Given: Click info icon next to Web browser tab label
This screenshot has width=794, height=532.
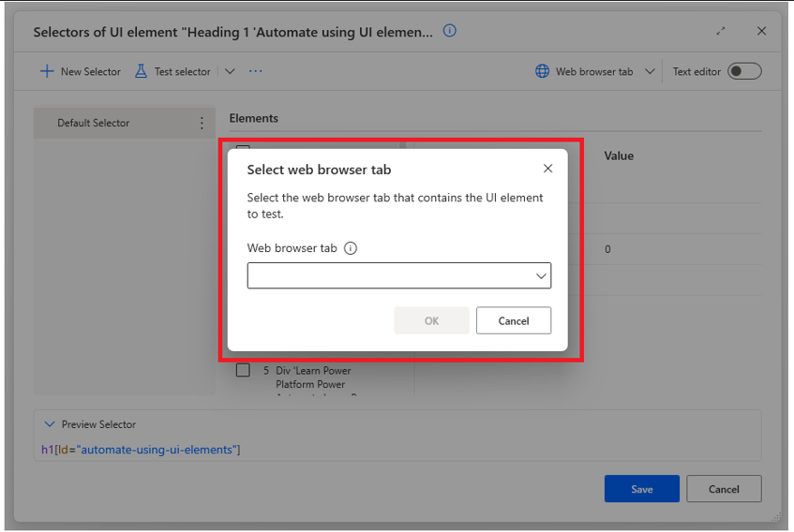Looking at the screenshot, I should (x=351, y=248).
